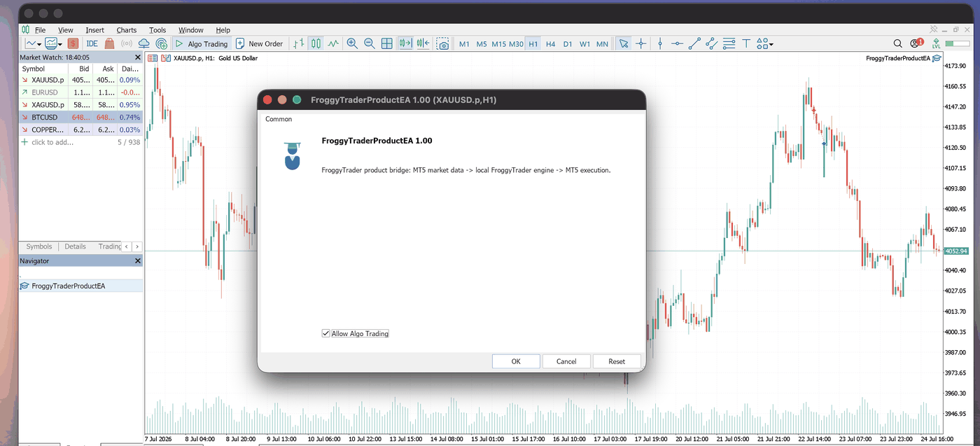
Task: Open the Market shopping bag icon
Action: pyautogui.click(x=109, y=43)
